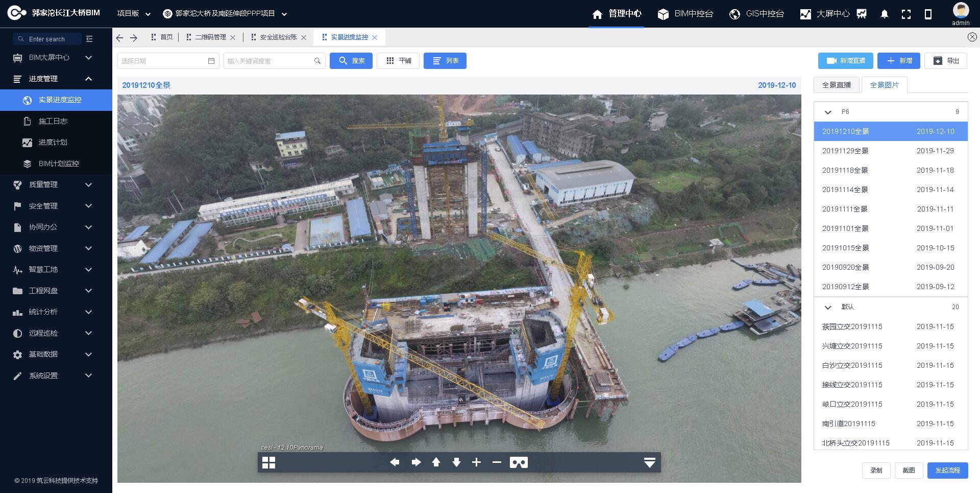Click the zoom out minus icon on panorama

(x=497, y=462)
